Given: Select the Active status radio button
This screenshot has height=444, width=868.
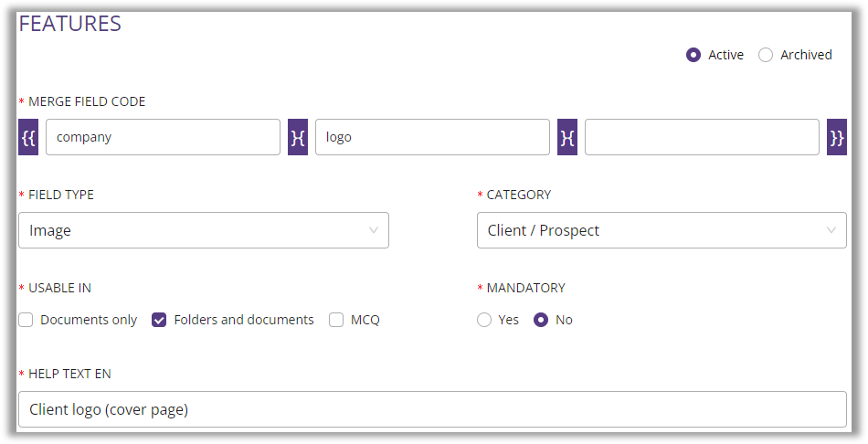Looking at the screenshot, I should click(693, 55).
